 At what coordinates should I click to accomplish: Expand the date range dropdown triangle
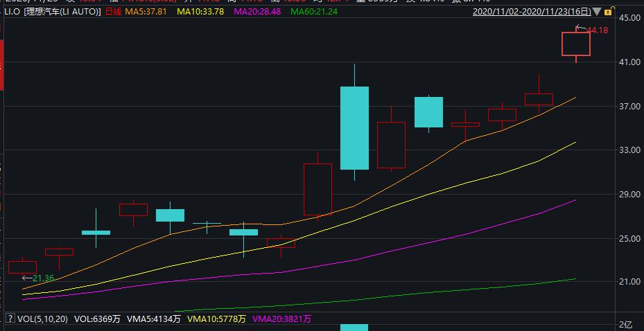point(597,12)
